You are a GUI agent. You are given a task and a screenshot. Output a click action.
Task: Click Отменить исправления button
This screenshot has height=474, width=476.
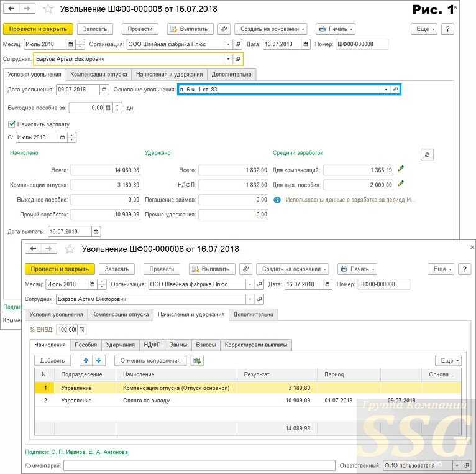(x=150, y=360)
